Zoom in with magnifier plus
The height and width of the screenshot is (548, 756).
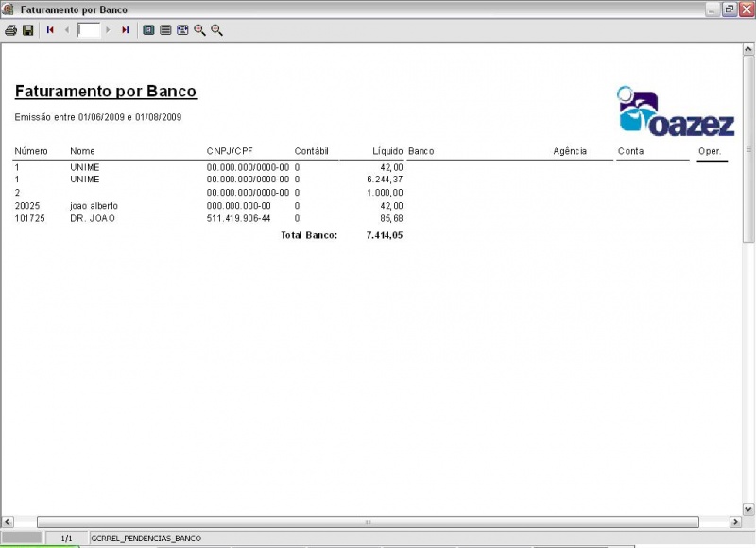pyautogui.click(x=199, y=30)
